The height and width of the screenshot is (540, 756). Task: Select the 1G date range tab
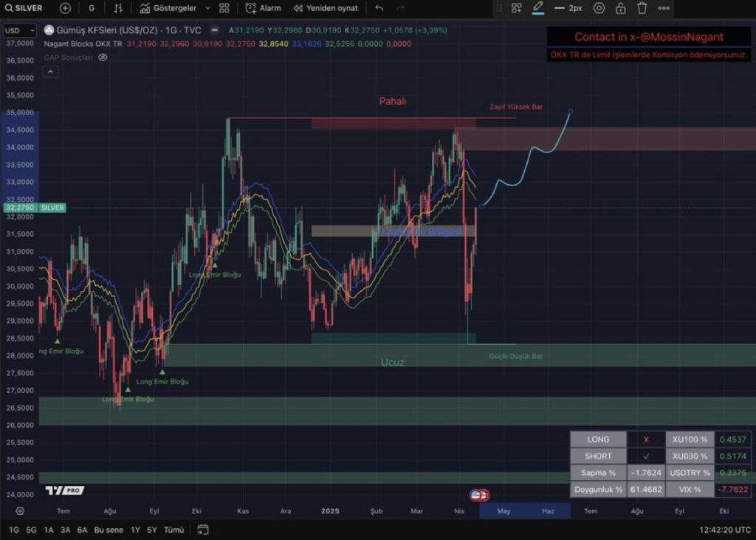(14, 530)
